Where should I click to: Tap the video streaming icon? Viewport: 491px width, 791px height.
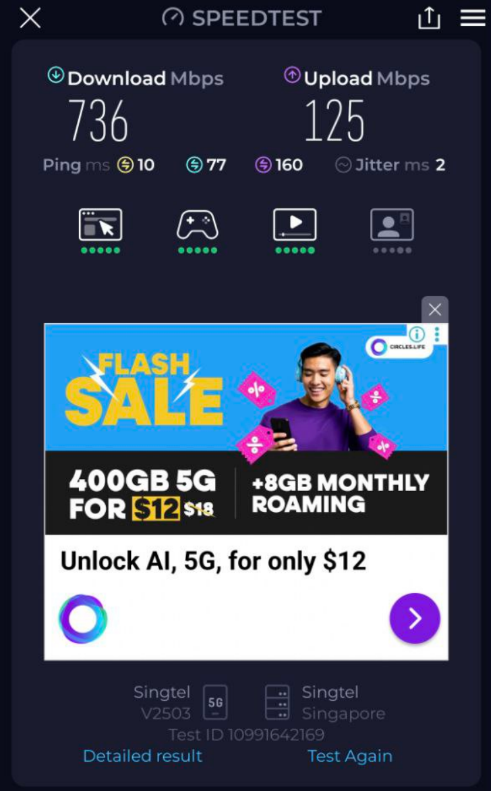(x=295, y=224)
